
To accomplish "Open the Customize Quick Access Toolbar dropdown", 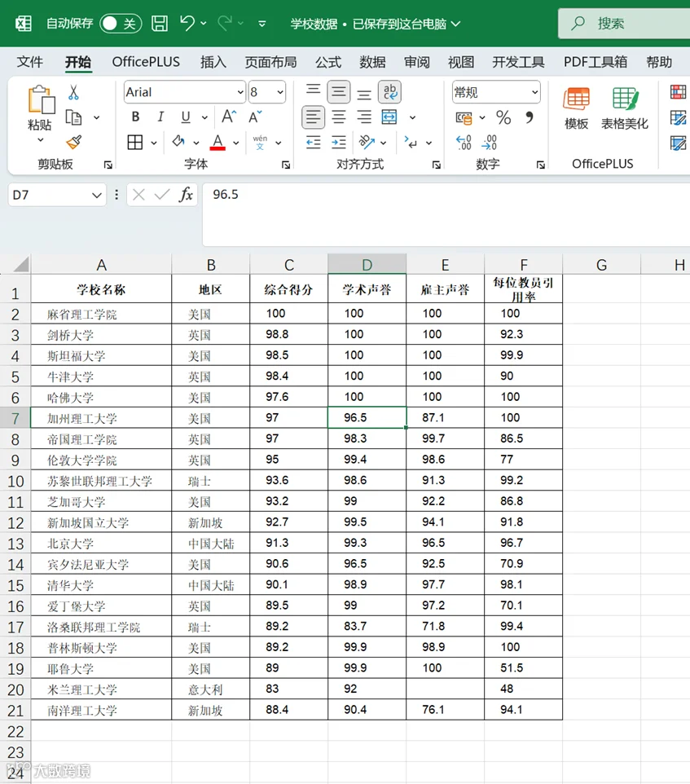I will click(261, 24).
